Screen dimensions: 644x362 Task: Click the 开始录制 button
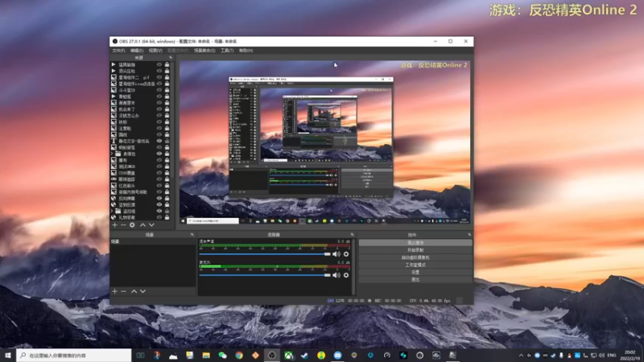pyautogui.click(x=415, y=250)
